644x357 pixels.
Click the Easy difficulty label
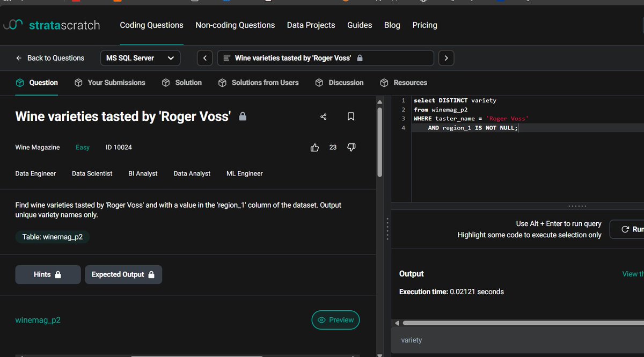tap(83, 147)
